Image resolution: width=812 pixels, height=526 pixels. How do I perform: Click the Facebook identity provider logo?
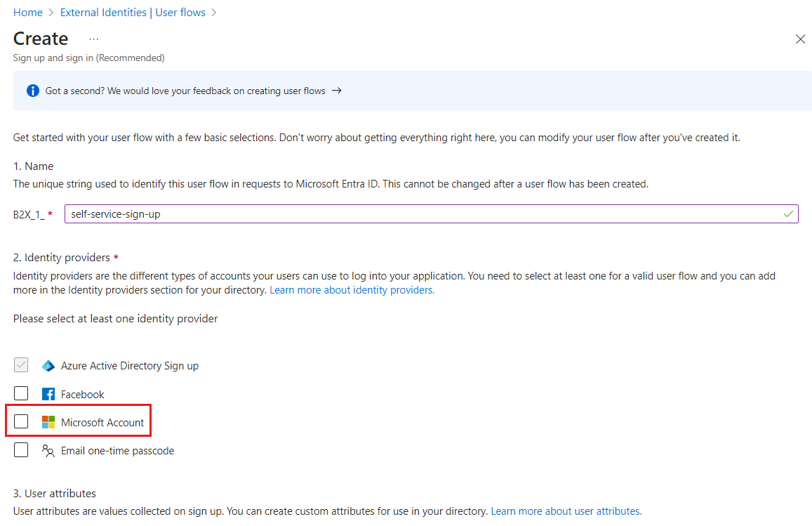(x=48, y=393)
